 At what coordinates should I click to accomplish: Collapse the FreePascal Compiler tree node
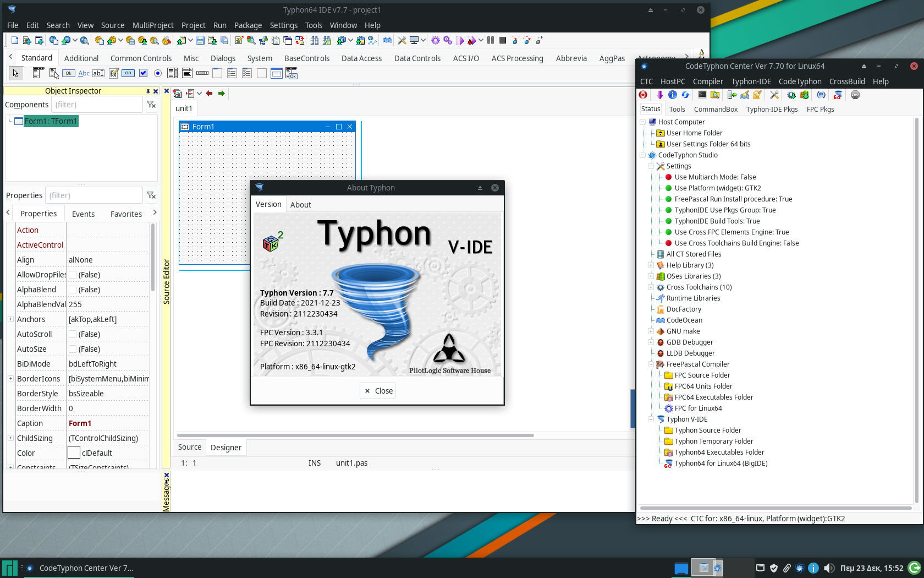(x=651, y=364)
